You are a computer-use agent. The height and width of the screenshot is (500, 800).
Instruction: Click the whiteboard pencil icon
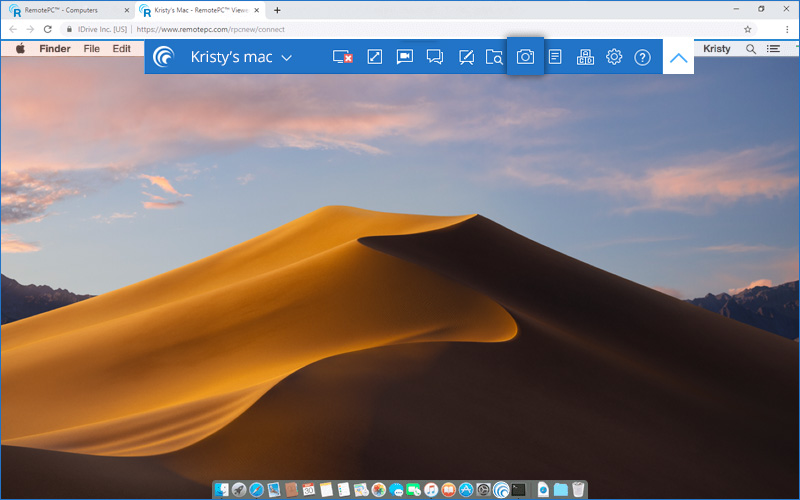coord(465,57)
